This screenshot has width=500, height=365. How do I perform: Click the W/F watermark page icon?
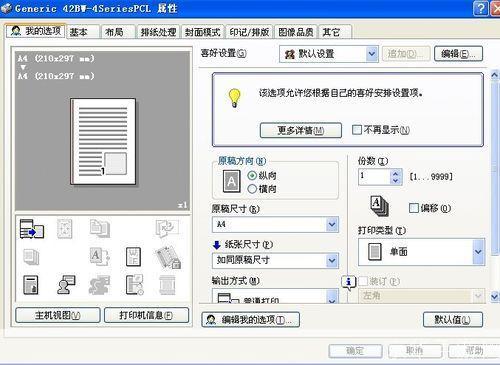(x=133, y=257)
